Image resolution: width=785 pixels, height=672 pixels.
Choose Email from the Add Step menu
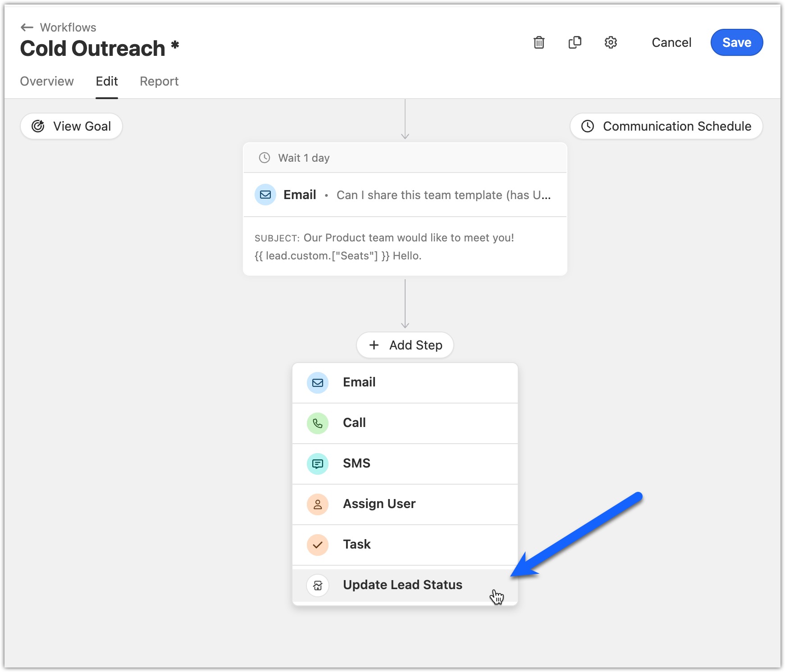[x=359, y=382]
